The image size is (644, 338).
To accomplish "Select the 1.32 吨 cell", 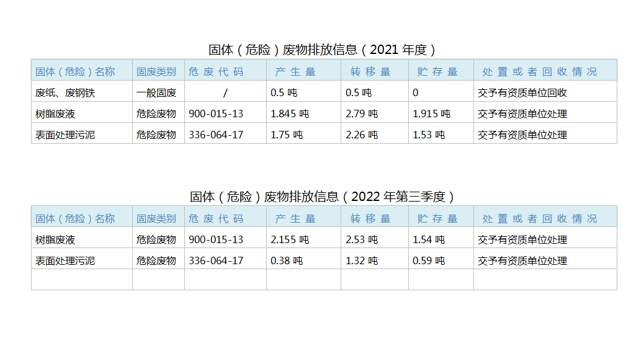I will 362,260.
